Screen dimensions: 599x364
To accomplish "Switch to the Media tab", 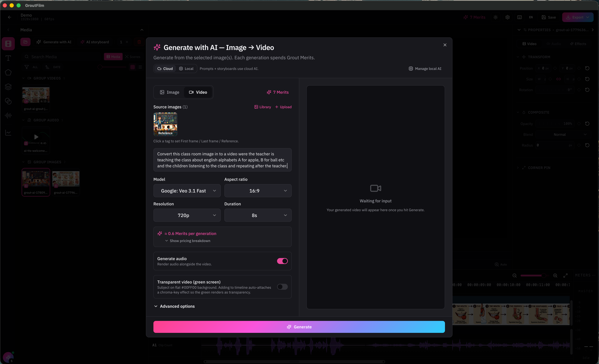I will 113,57.
